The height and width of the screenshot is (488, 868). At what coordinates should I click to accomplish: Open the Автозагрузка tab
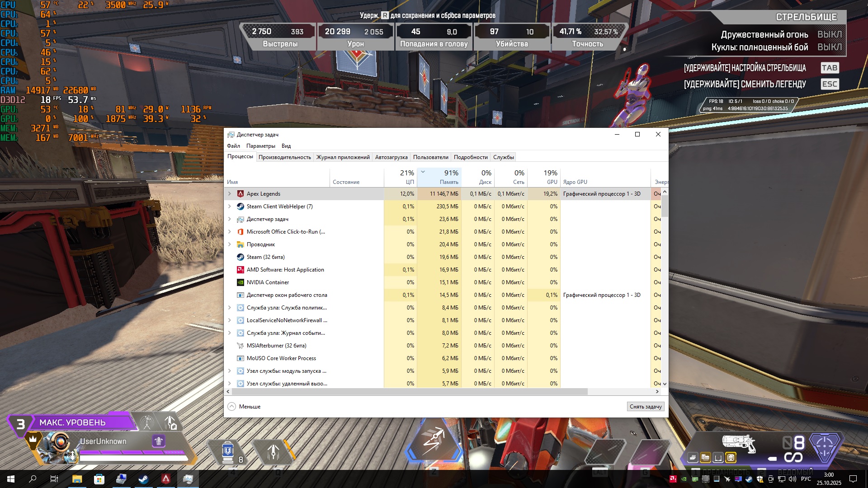point(391,157)
